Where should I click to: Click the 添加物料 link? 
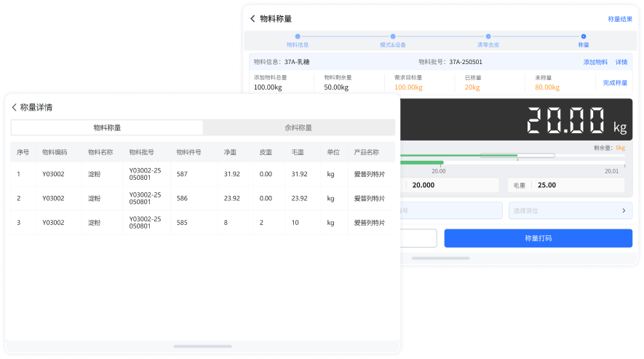click(x=595, y=62)
